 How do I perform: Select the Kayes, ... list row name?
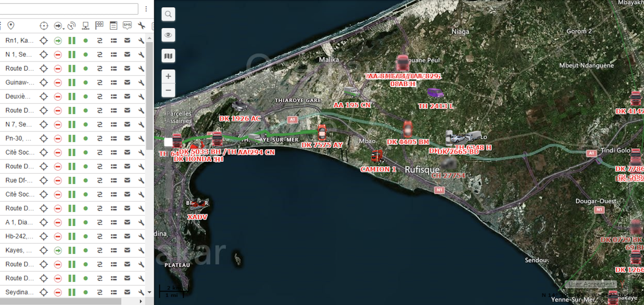click(x=19, y=250)
